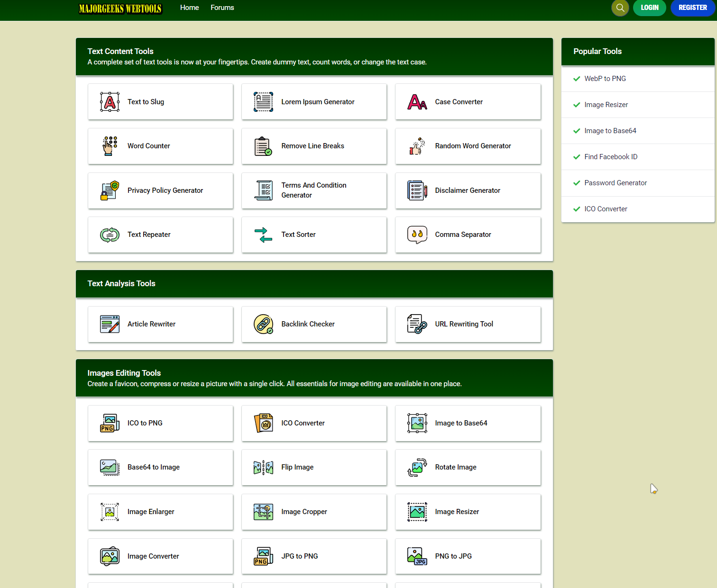Image resolution: width=717 pixels, height=588 pixels.
Task: Click the Text to Slug icon
Action: pos(110,102)
